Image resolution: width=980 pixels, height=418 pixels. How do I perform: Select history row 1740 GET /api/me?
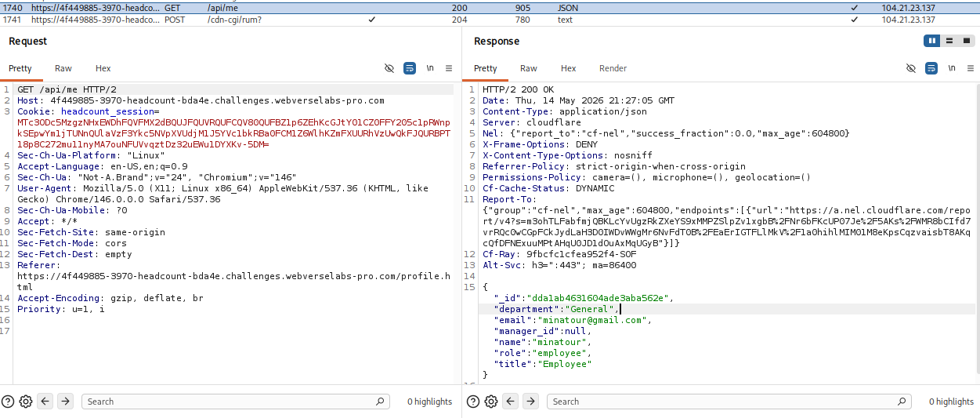[x=490, y=7]
